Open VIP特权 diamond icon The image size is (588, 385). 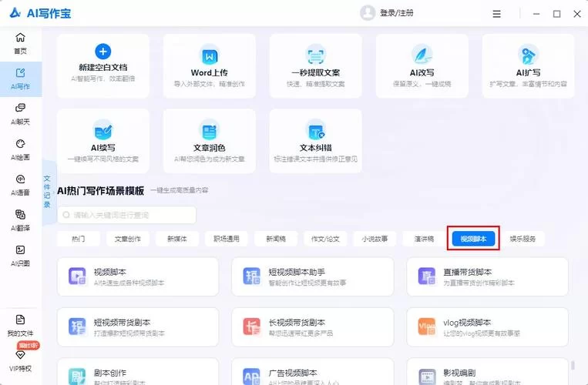(x=20, y=355)
